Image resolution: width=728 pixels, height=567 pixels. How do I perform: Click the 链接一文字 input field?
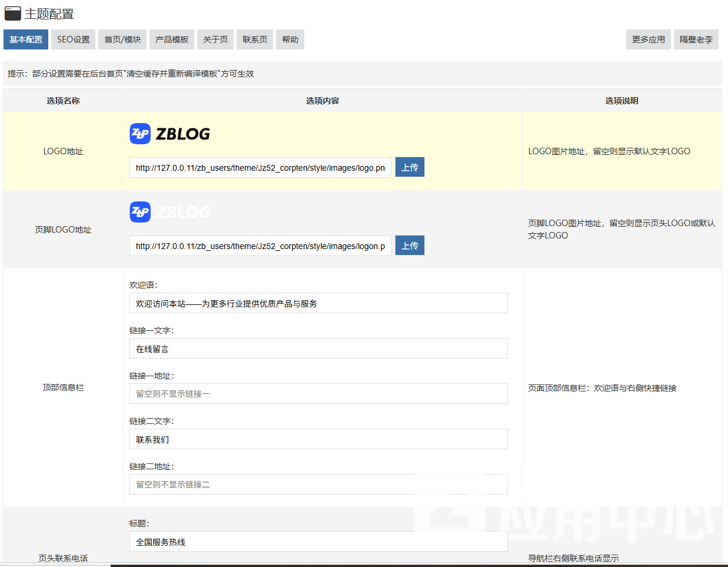click(x=318, y=349)
